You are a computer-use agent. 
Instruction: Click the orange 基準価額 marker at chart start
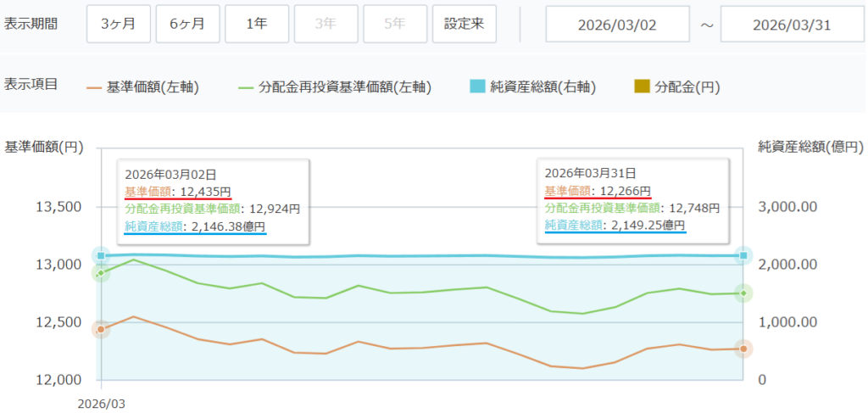[101, 329]
